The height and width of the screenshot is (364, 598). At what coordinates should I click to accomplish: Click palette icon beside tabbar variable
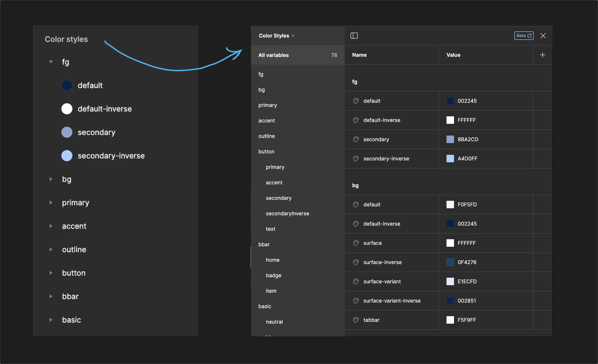click(x=356, y=320)
